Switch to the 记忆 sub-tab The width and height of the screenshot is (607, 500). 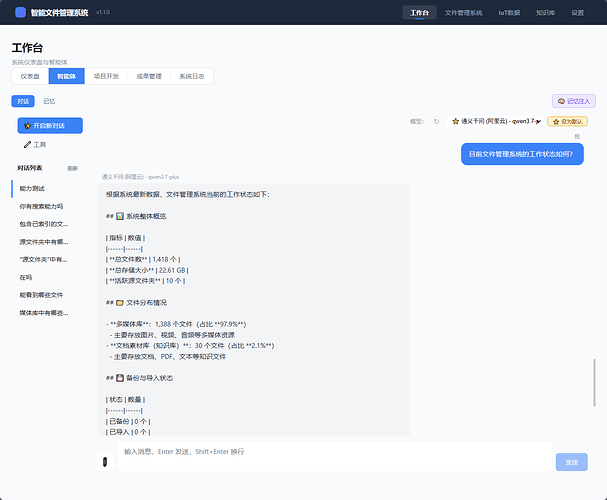(x=49, y=101)
